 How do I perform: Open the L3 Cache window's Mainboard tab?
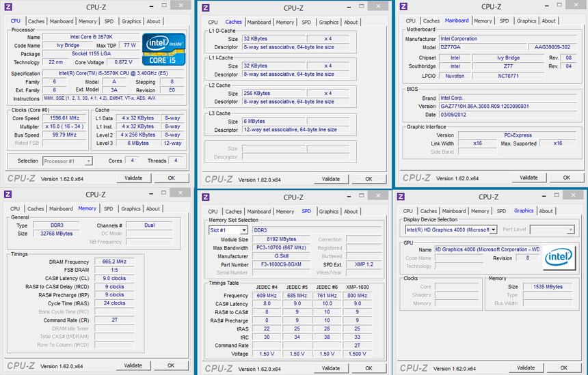(x=258, y=22)
